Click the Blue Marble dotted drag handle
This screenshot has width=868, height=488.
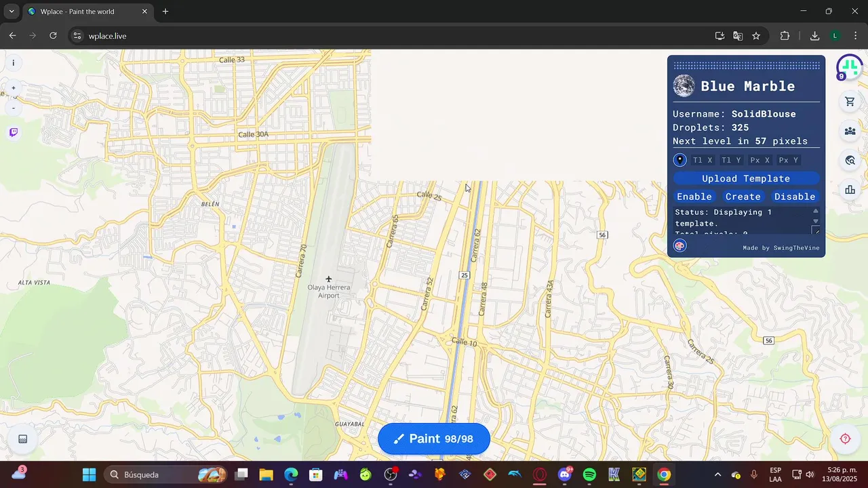[x=746, y=66]
